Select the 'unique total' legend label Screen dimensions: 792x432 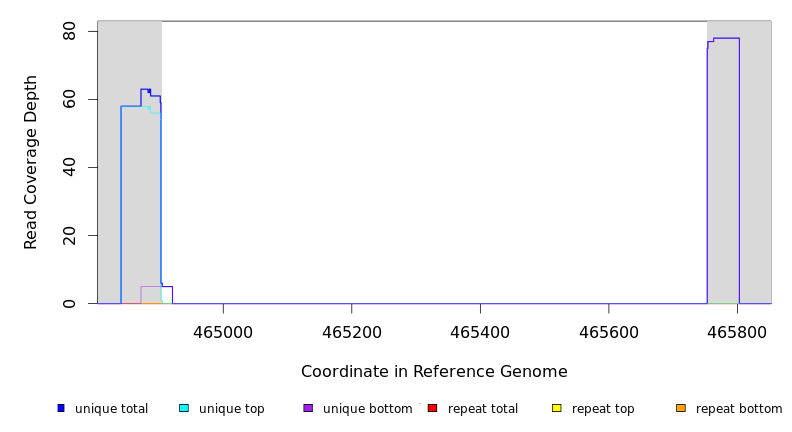(111, 409)
